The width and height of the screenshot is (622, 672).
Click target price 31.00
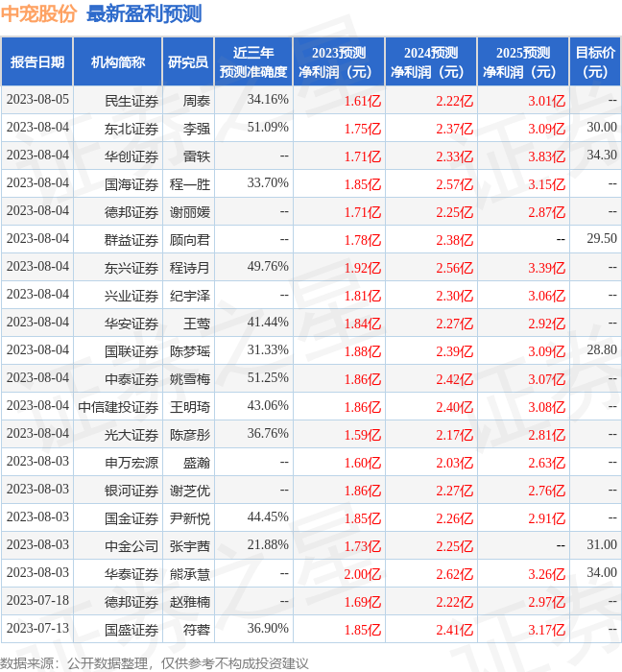(602, 544)
